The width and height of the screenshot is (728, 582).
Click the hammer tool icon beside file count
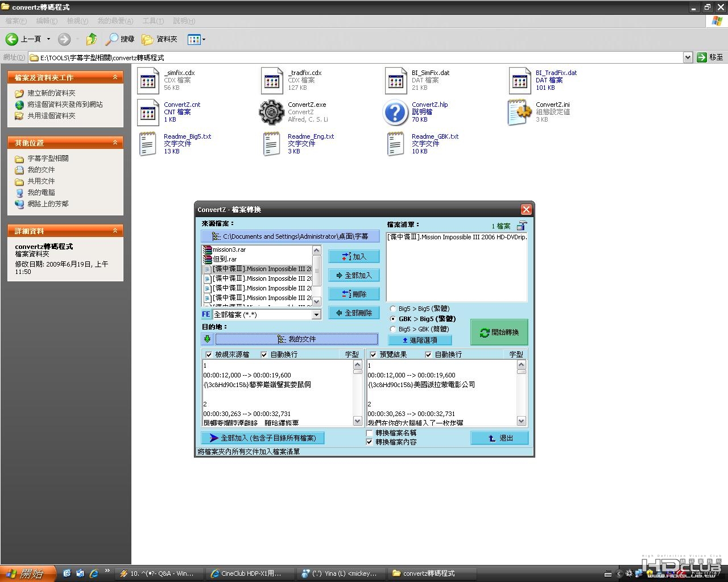click(x=522, y=226)
